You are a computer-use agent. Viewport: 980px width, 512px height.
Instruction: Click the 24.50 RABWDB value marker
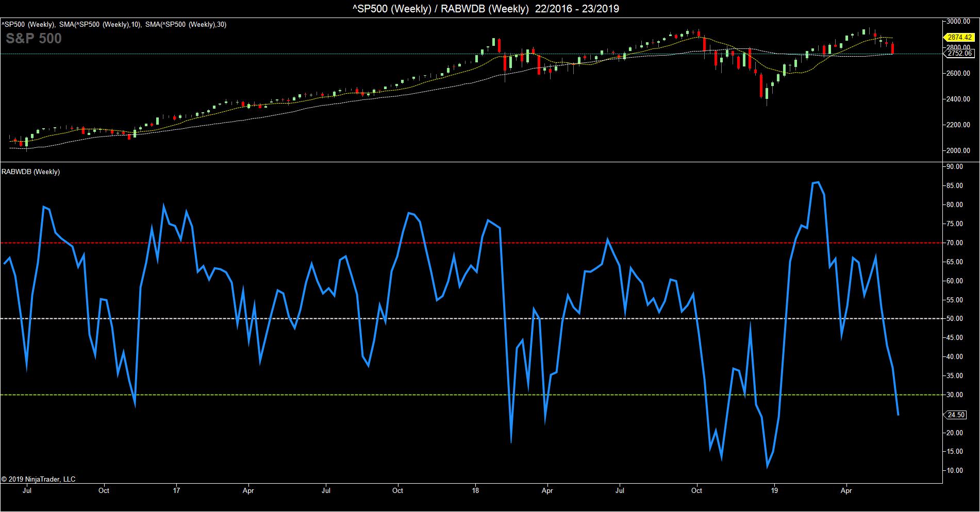(956, 415)
